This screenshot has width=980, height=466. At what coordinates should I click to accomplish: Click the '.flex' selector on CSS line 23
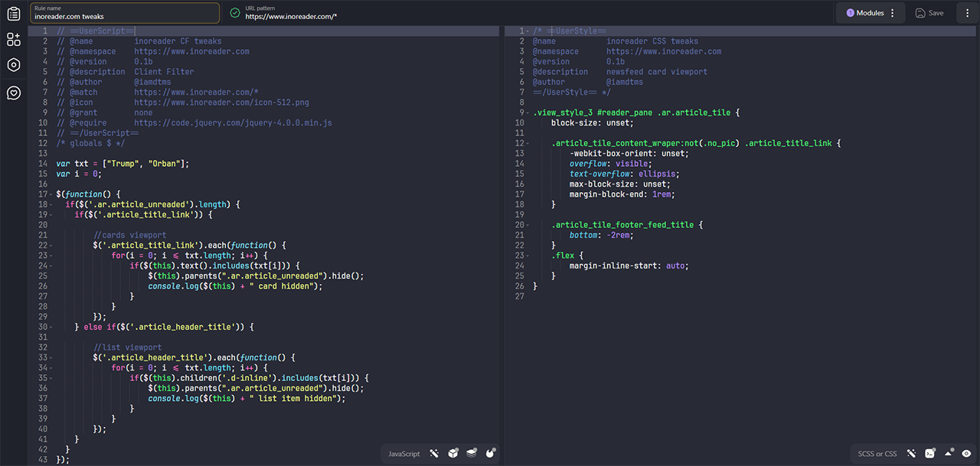point(563,256)
